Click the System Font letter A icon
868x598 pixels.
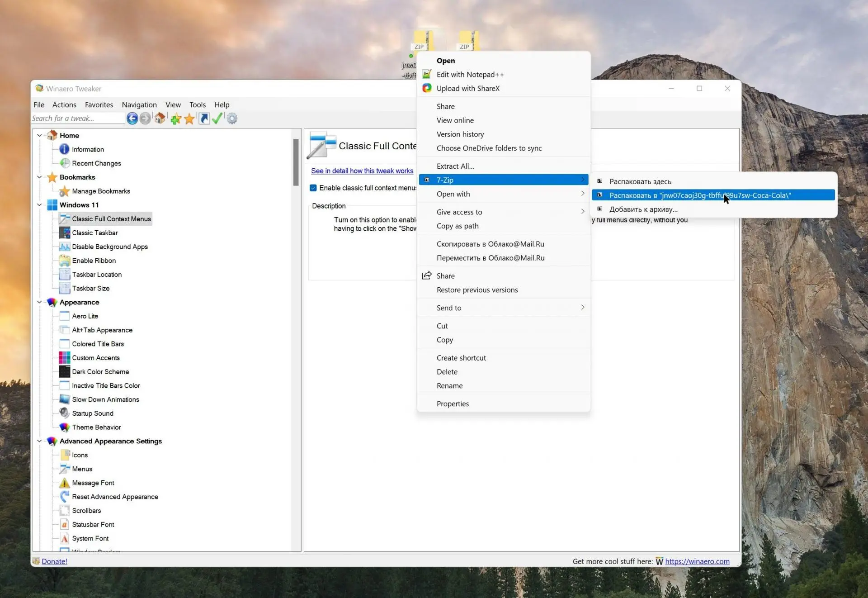(65, 538)
